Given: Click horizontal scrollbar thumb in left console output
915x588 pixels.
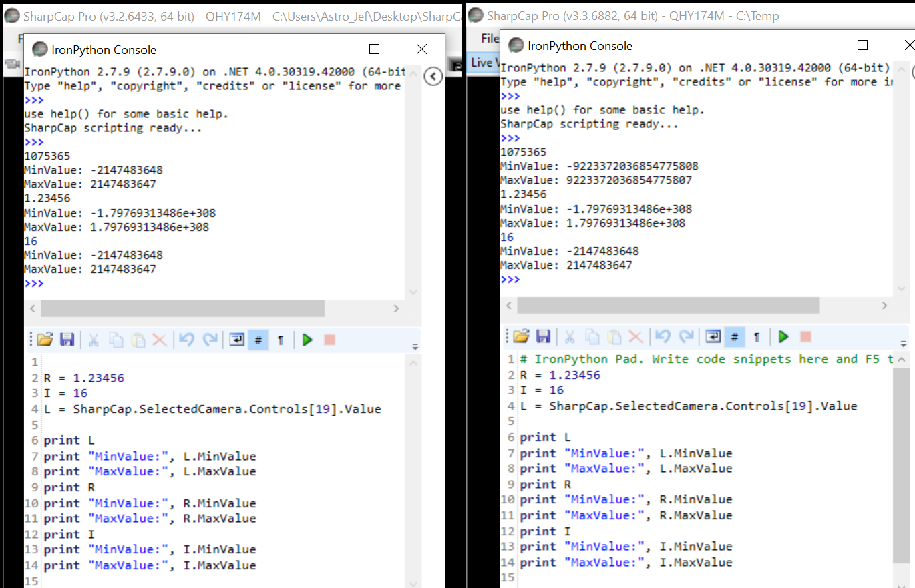Looking at the screenshot, I should (x=182, y=308).
